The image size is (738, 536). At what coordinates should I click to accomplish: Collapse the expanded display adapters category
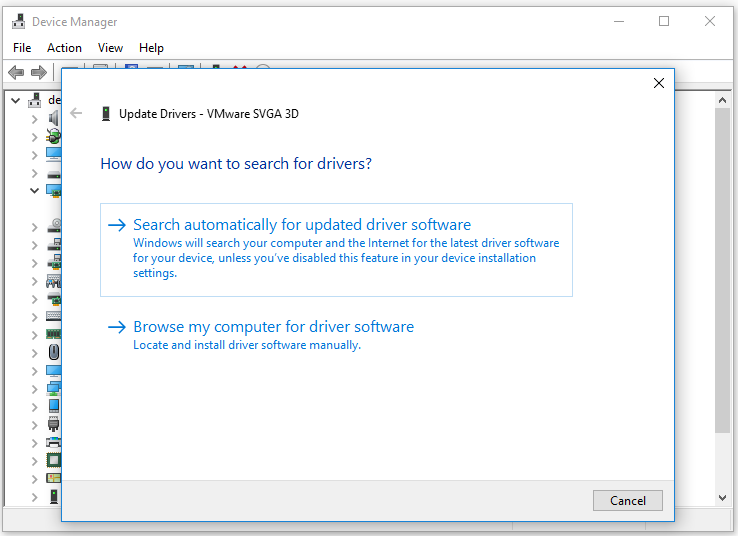tap(34, 191)
